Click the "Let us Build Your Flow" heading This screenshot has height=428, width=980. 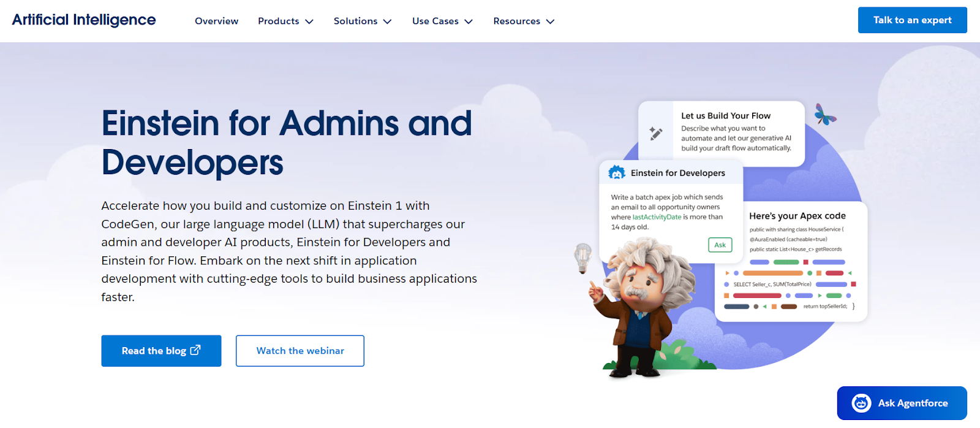pos(726,116)
